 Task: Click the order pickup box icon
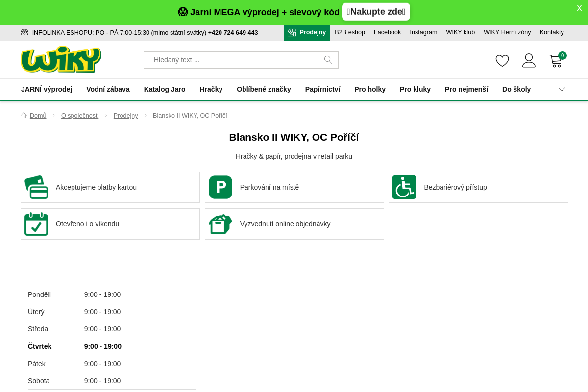pyautogui.click(x=220, y=224)
